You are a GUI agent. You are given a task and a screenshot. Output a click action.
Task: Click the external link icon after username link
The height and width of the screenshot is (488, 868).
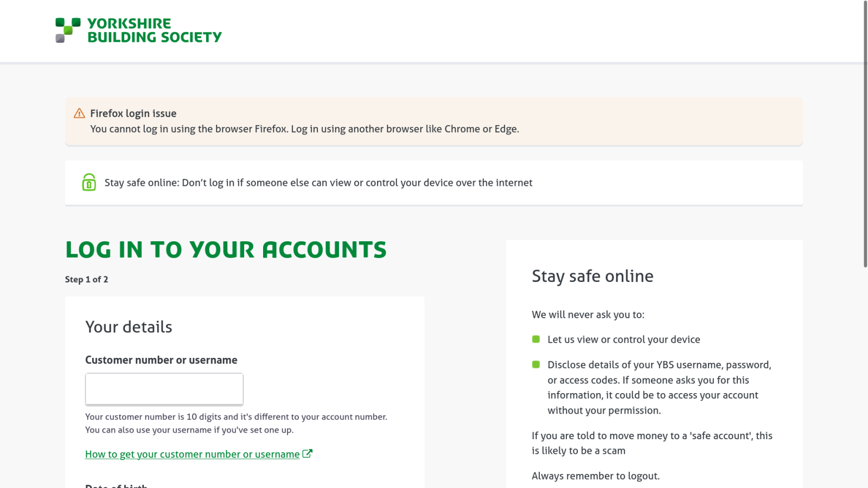(x=308, y=454)
